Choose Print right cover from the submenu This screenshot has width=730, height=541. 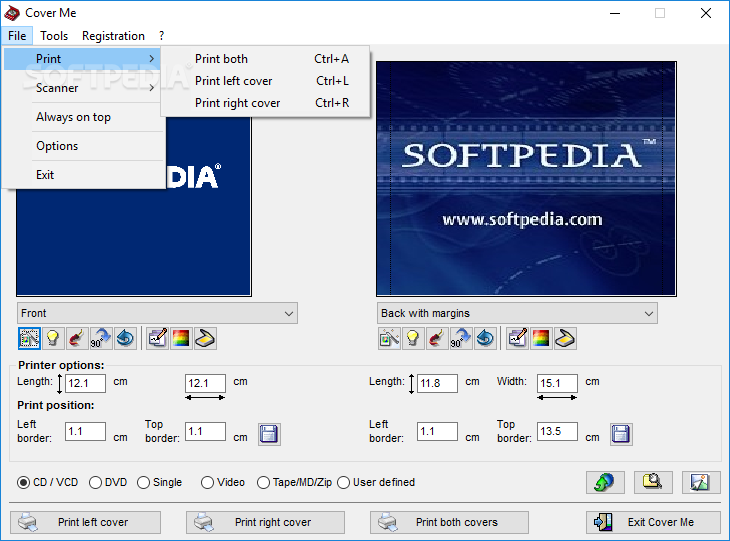265,102
